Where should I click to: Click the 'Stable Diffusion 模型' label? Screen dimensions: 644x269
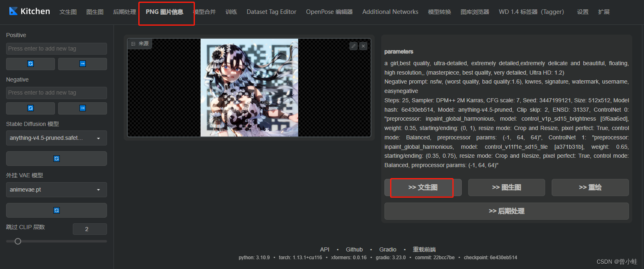coord(33,124)
